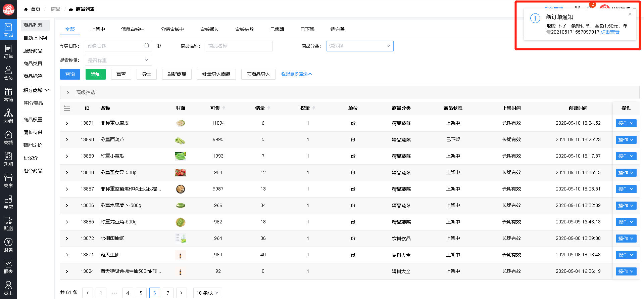Open the 分销 distribution sidebar icon
The height and width of the screenshot is (299, 644).
8,116
